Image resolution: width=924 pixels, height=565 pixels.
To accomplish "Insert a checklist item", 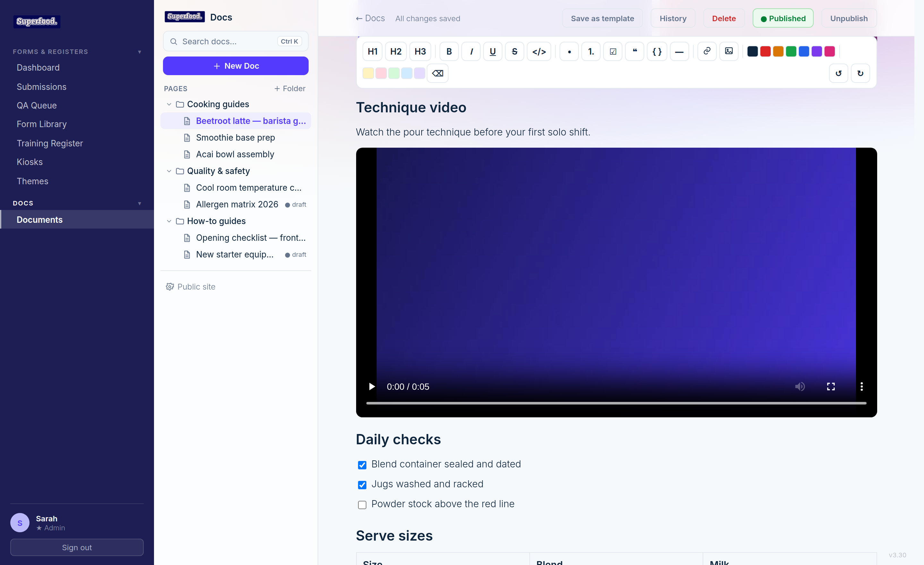I will 613,51.
